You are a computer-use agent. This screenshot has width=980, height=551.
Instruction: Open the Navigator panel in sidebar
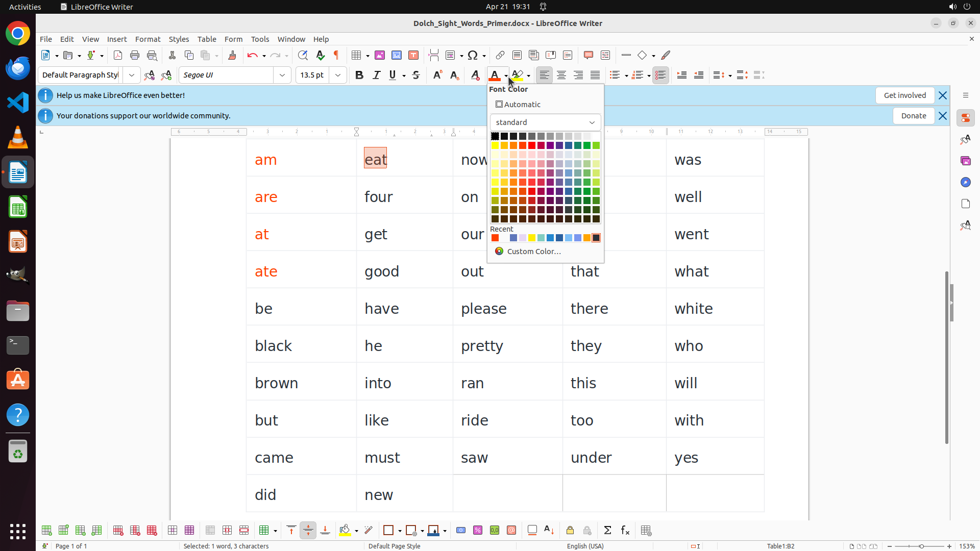[965, 182]
